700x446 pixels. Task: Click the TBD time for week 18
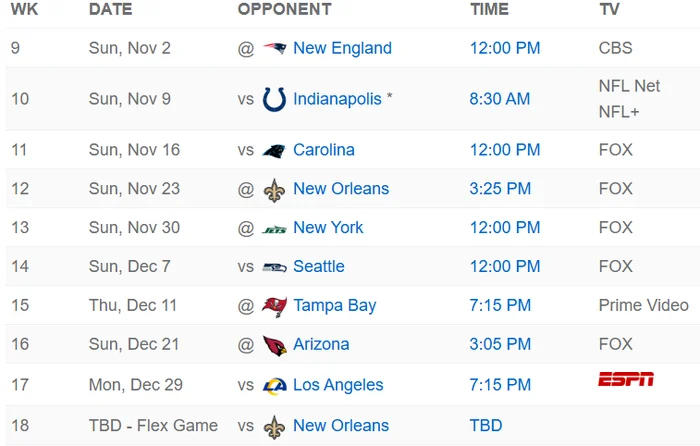486,426
